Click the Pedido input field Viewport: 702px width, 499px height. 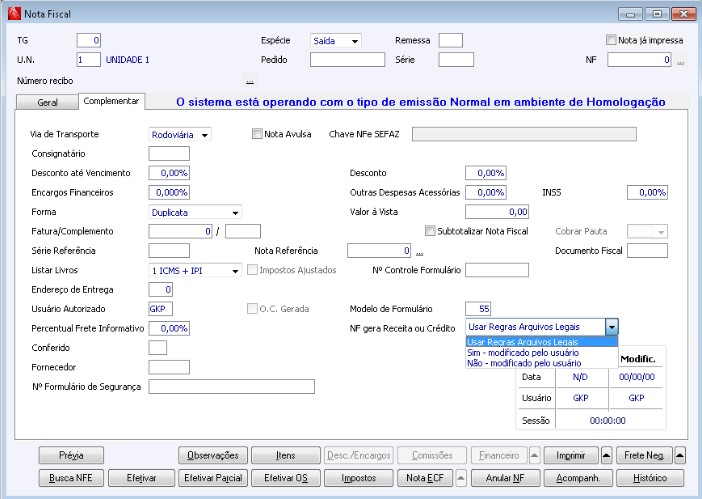347,60
